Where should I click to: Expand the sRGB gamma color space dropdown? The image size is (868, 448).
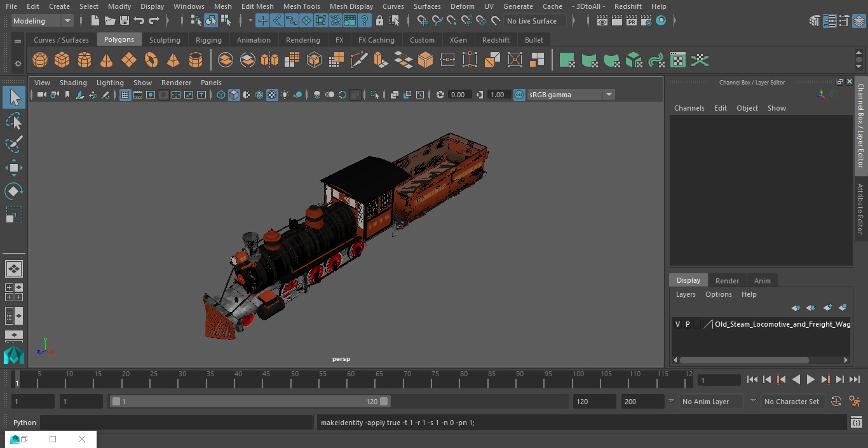[x=608, y=95]
